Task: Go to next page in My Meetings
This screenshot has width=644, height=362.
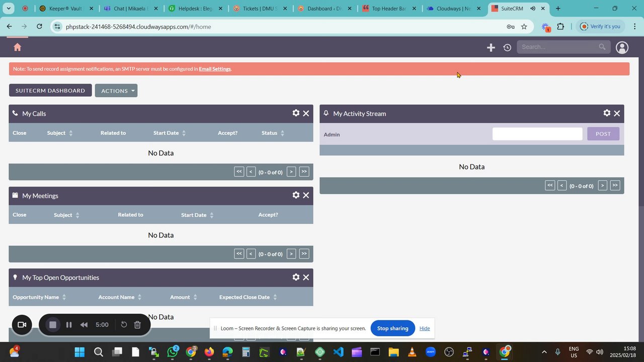Action: click(291, 253)
